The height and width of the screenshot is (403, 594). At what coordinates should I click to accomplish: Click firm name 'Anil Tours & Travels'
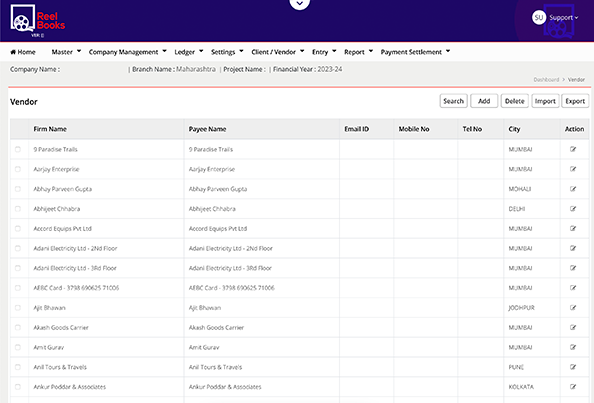60,367
